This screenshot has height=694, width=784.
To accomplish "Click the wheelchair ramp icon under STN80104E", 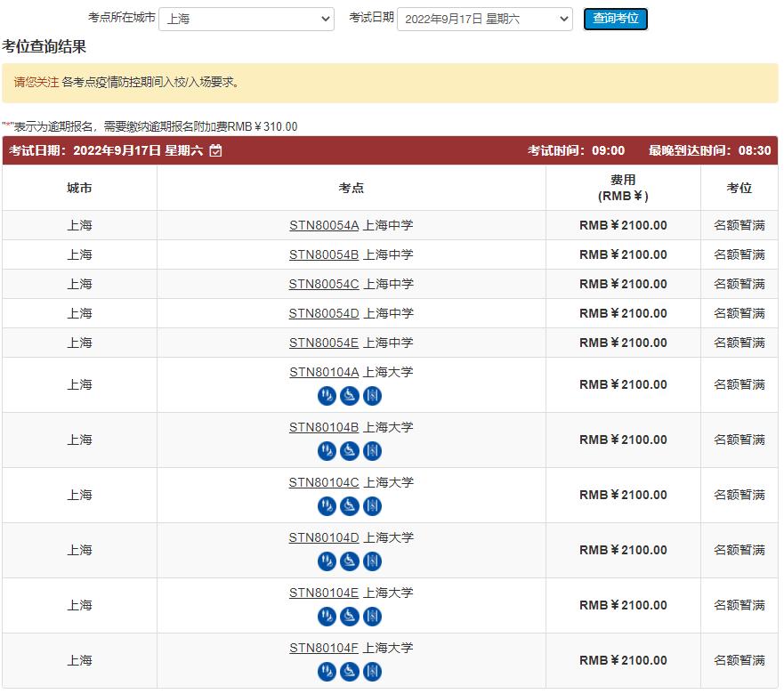I will point(350,617).
